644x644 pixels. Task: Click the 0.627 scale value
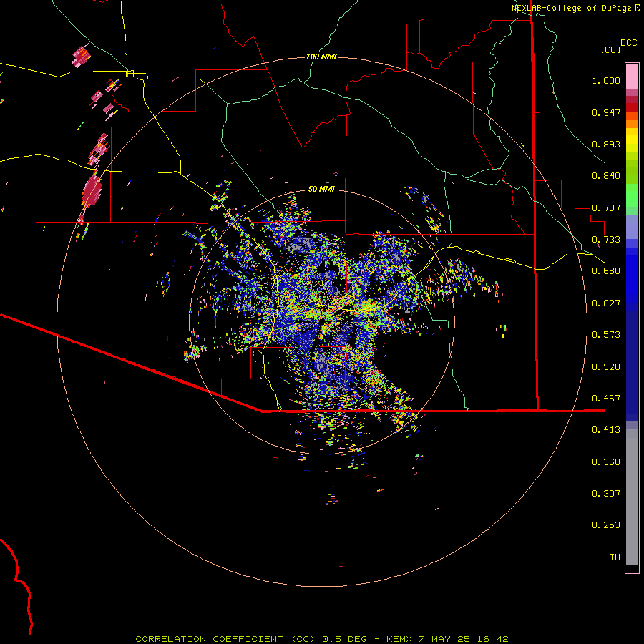pos(606,303)
